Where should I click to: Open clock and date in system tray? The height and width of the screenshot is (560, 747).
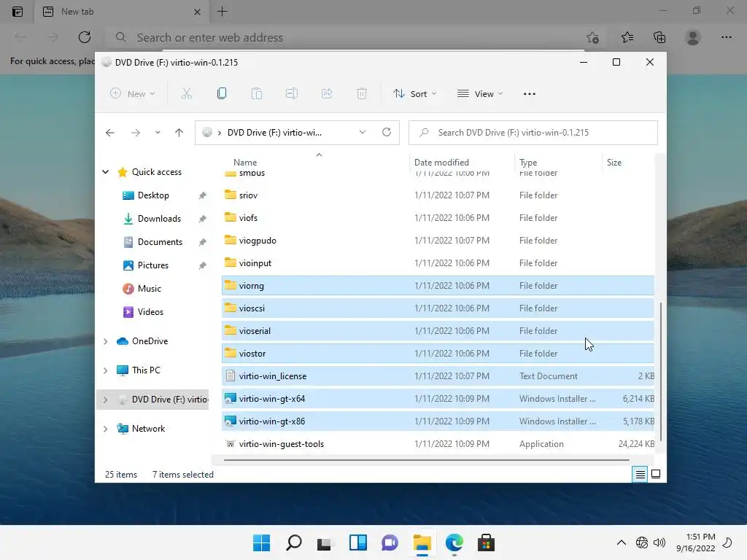tap(695, 542)
